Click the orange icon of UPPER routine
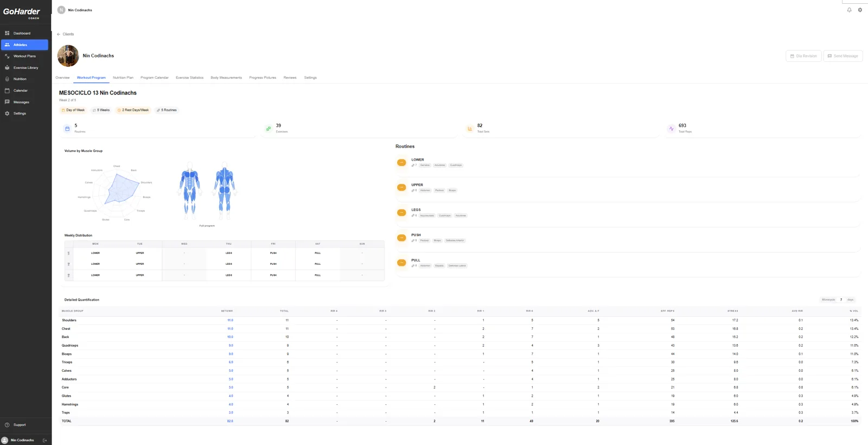 (401, 187)
